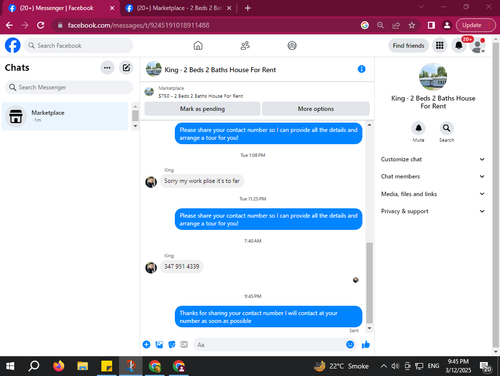Open File Explorer from taskbar
Viewport: 500px width, 376px height.
pos(82,366)
